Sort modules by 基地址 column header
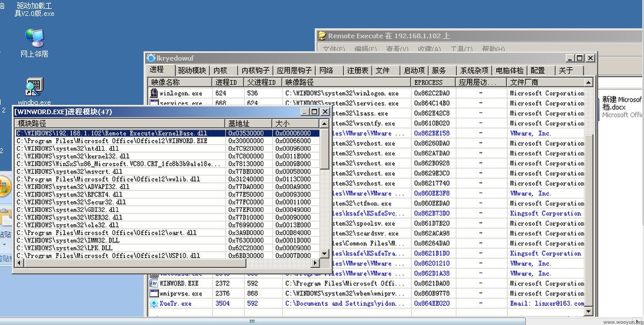Image resolution: width=644 pixels, height=325 pixels. [248, 123]
